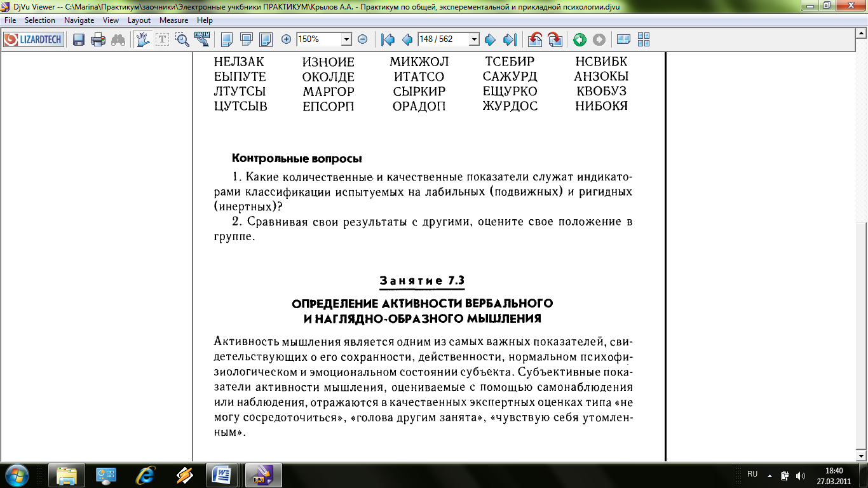This screenshot has height=488, width=868.
Task: Show hidden tray icons arrow
Action: [770, 475]
